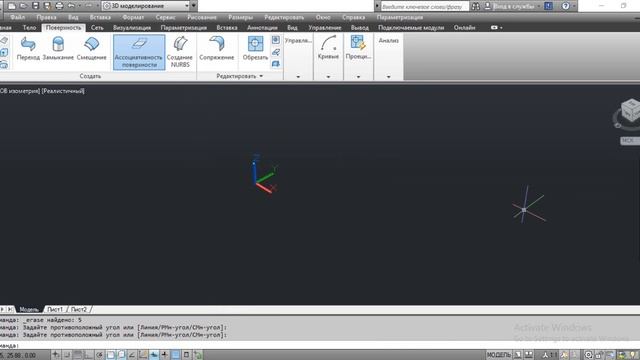640x360 pixels.
Task: Open the 3D моделирование workspace dropdown
Action: point(146,6)
